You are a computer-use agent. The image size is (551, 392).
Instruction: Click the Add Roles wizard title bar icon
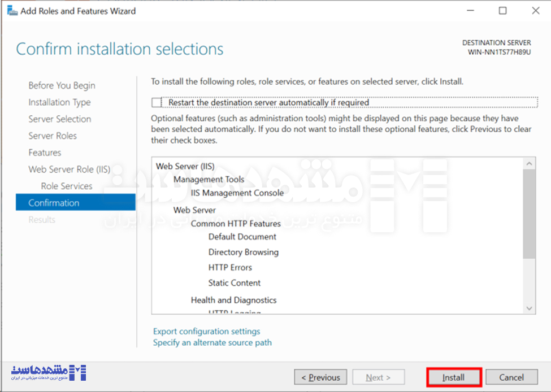12,11
